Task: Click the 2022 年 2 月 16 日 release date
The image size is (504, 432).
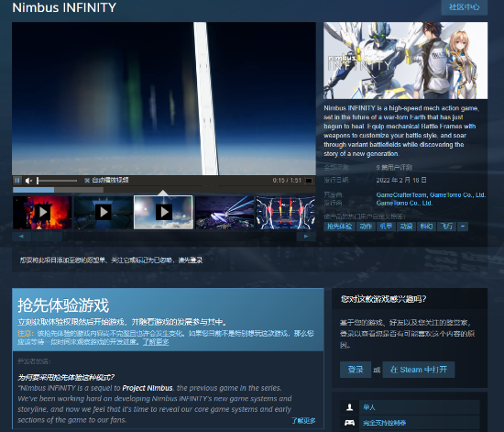Action: click(x=401, y=180)
